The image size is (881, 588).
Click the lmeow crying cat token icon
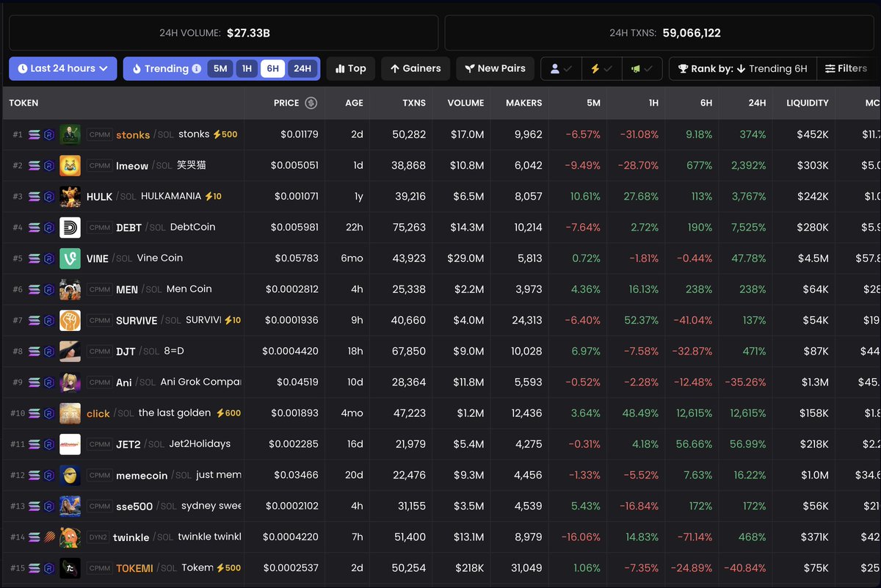pos(70,166)
